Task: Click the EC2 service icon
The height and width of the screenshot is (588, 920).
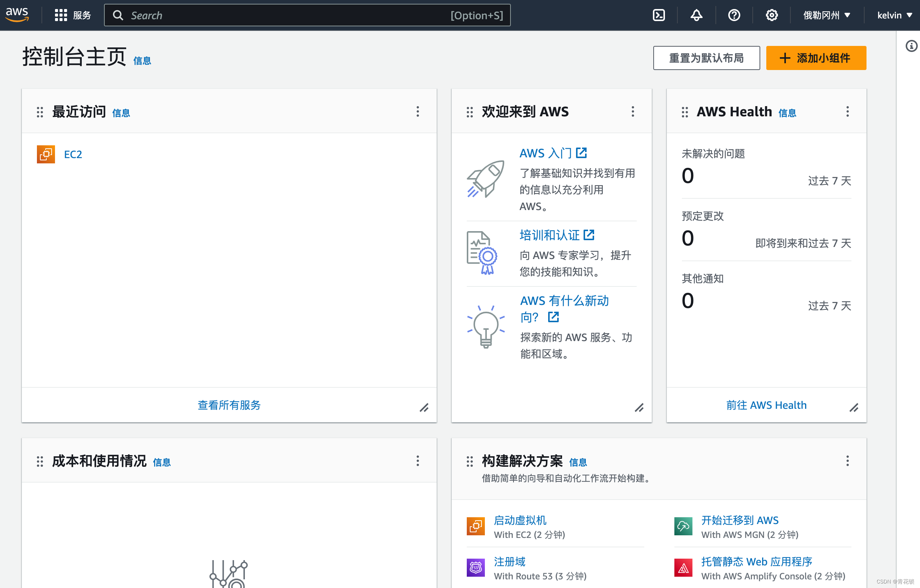Action: 46,154
